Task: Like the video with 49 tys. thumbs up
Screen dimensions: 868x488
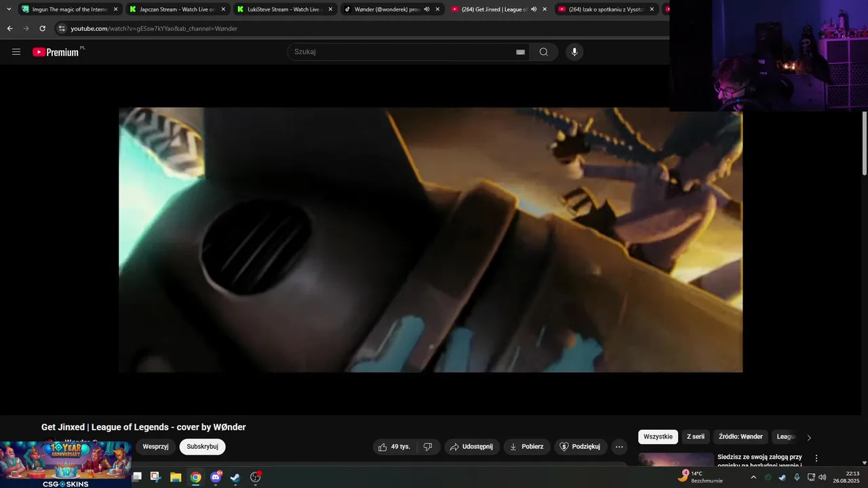Action: (x=394, y=447)
